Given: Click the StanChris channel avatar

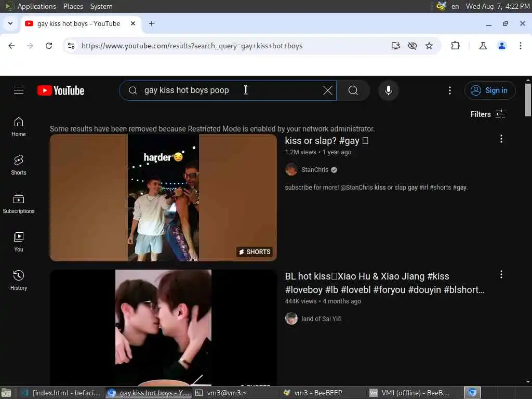Looking at the screenshot, I should (291, 170).
